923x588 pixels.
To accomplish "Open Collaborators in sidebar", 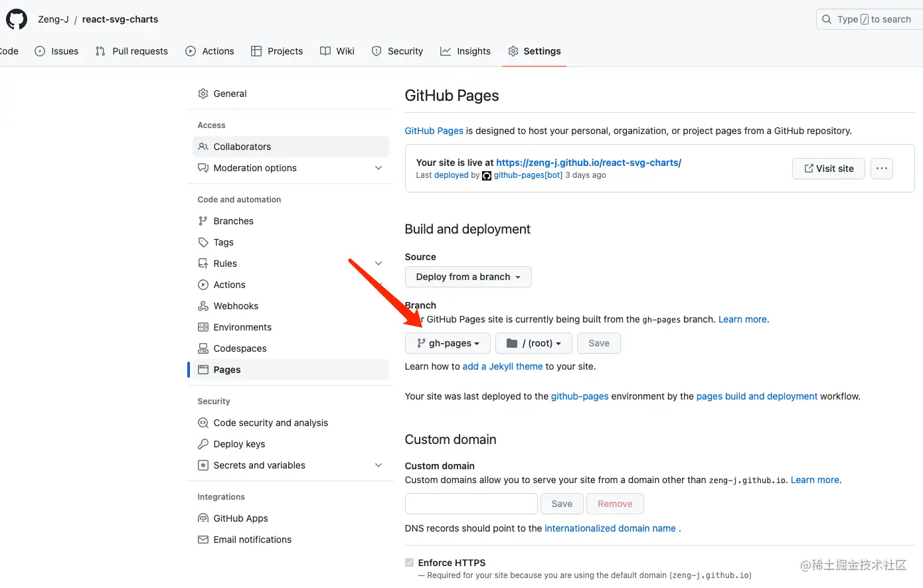I will pos(290,147).
